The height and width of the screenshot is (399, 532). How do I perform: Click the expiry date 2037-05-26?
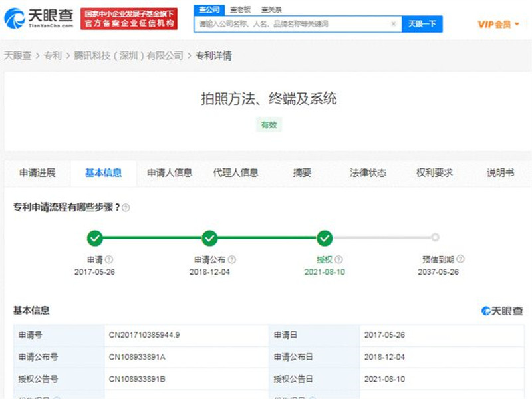pos(438,272)
